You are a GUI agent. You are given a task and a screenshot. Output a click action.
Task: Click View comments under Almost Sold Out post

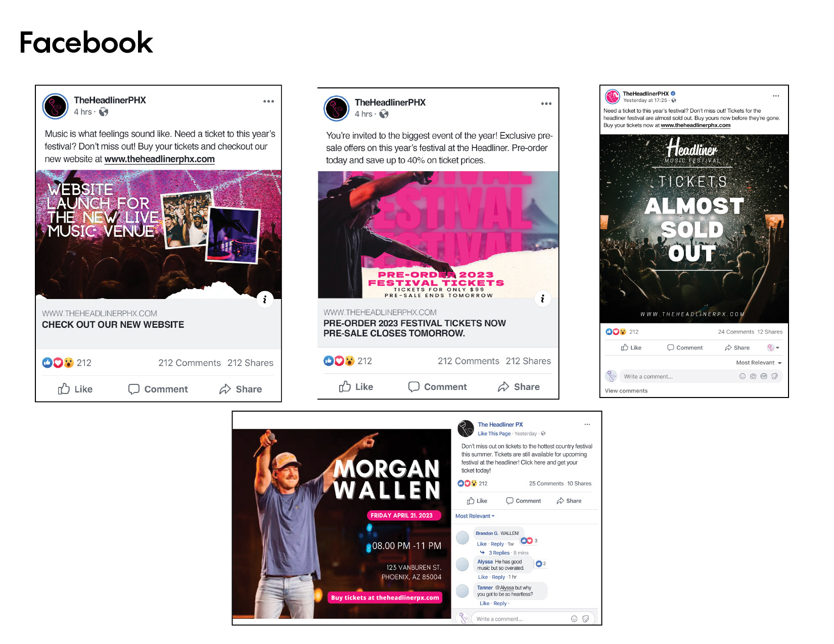[x=626, y=391]
